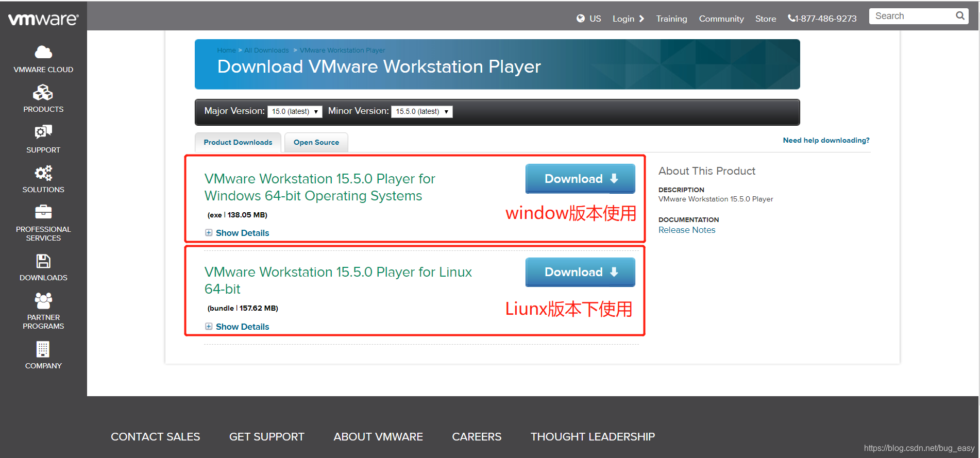This screenshot has width=980, height=458.
Task: Click the bundle 157.62 MB text
Action: click(x=243, y=308)
